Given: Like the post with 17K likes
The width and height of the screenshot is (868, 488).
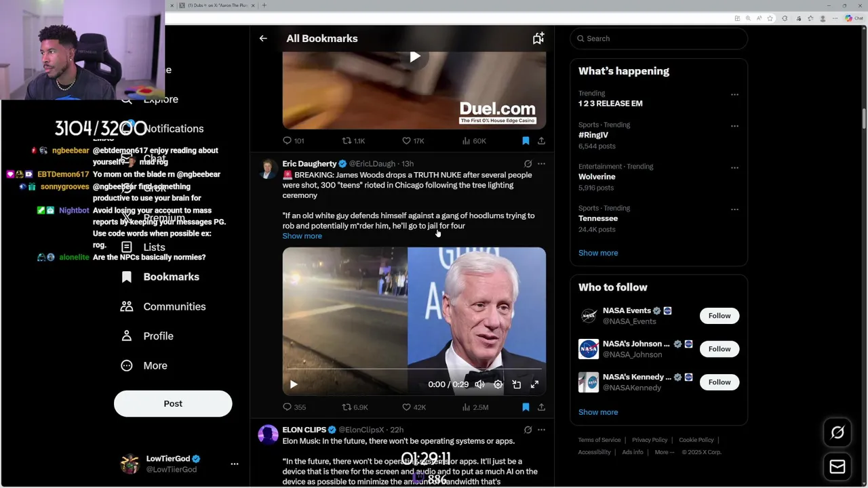Looking at the screenshot, I should (x=413, y=141).
